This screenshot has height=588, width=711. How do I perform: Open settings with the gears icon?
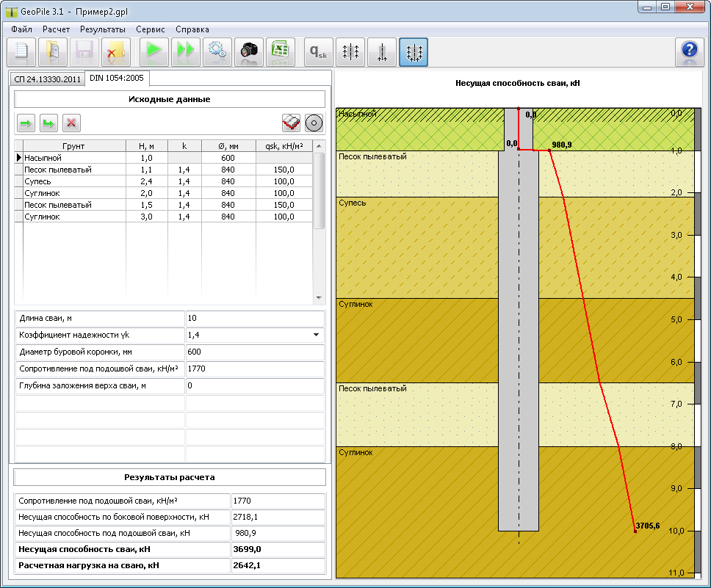(x=217, y=52)
